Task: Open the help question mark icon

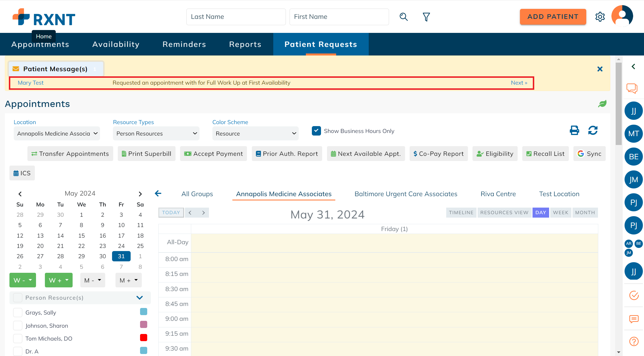Action: pos(634,341)
